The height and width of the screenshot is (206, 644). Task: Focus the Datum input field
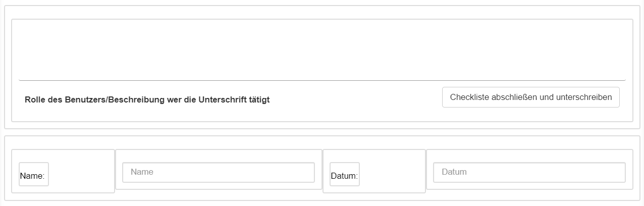click(x=529, y=172)
